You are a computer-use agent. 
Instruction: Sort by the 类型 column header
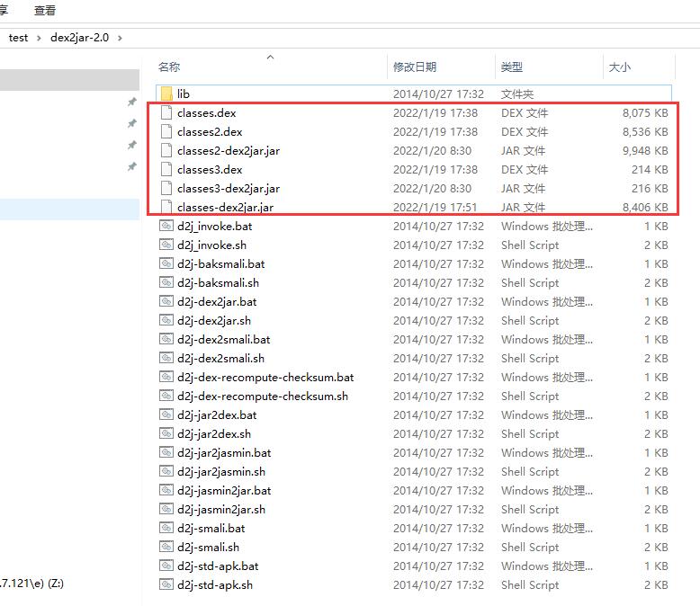pos(512,67)
